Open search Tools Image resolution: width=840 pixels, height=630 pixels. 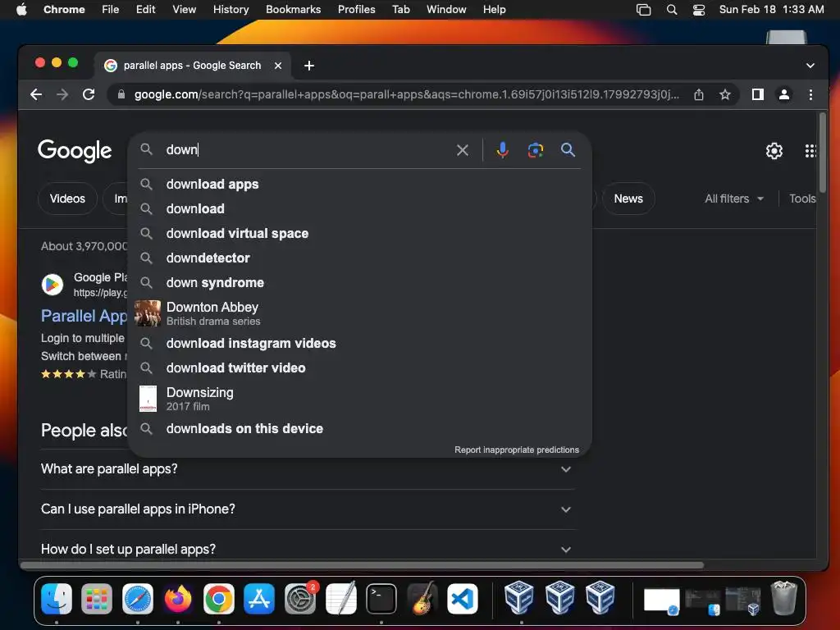coord(802,199)
